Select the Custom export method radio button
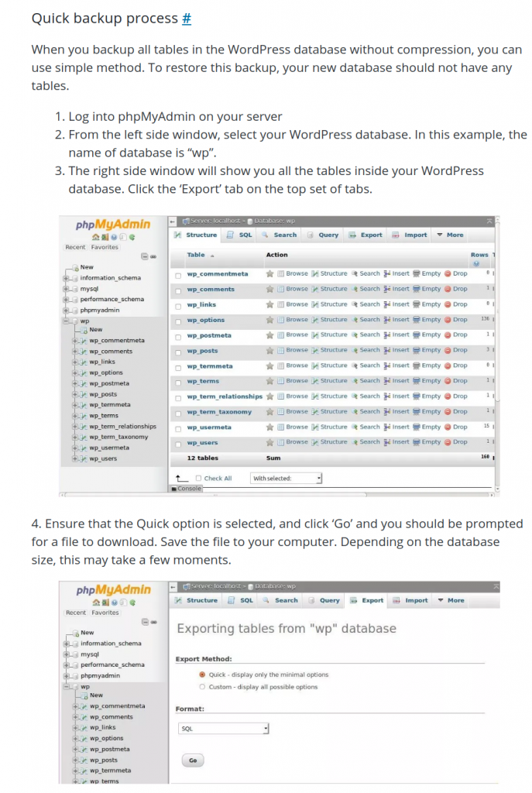The height and width of the screenshot is (793, 532). [x=202, y=687]
